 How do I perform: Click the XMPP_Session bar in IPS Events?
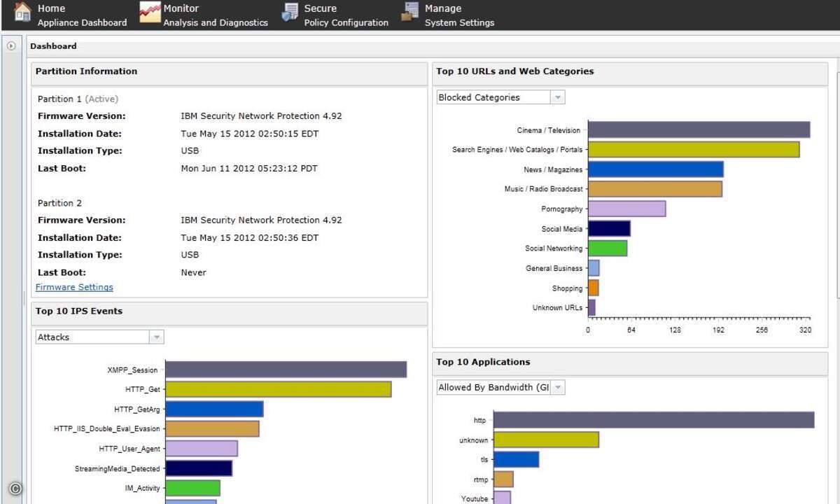286,370
